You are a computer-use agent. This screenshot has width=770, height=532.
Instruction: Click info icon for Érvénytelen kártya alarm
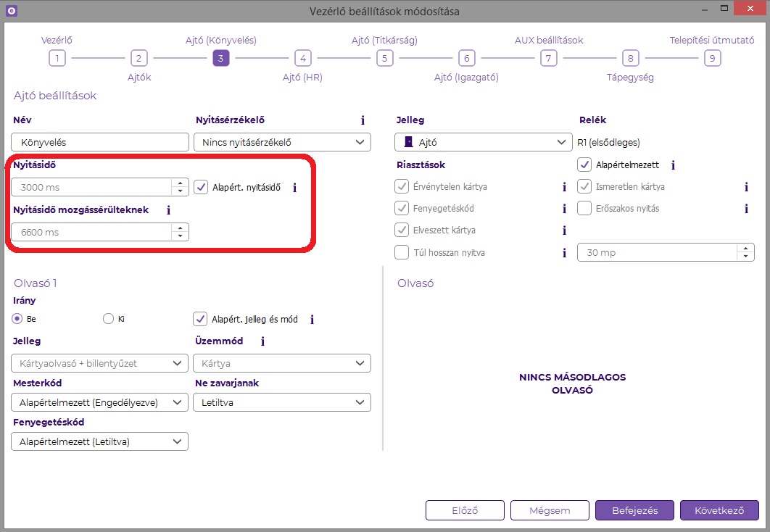564,187
